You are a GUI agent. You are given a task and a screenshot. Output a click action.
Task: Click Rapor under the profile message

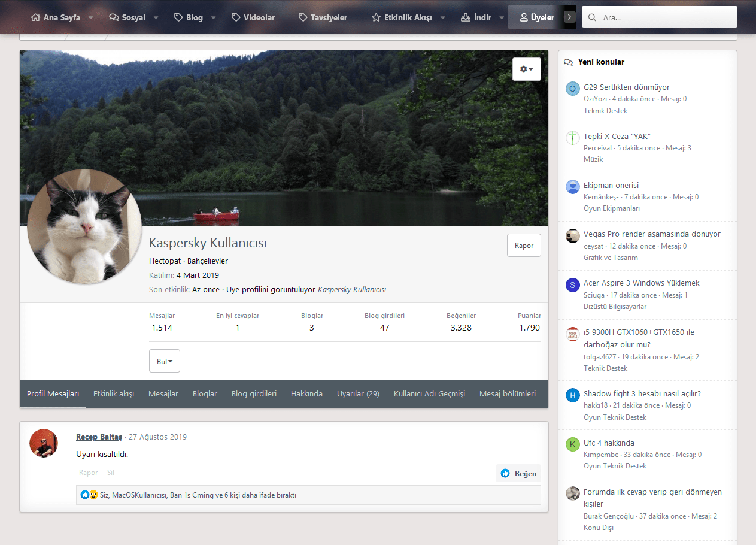[x=88, y=473]
